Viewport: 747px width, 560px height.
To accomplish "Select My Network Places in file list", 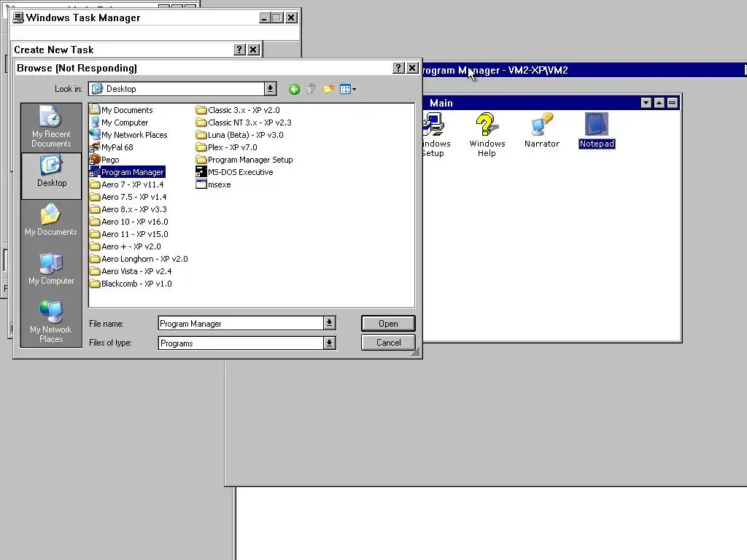I will [x=128, y=135].
